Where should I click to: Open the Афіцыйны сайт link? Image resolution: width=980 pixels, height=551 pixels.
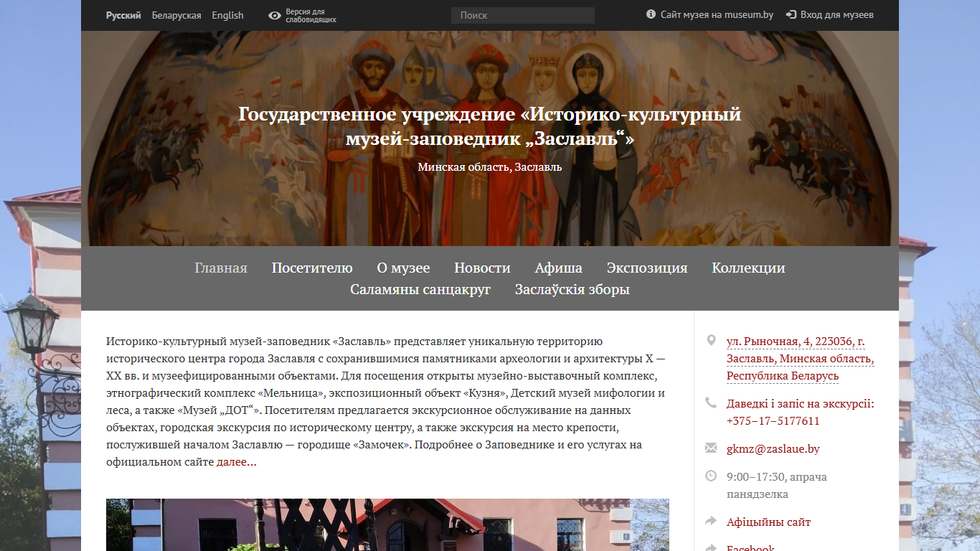(x=768, y=522)
